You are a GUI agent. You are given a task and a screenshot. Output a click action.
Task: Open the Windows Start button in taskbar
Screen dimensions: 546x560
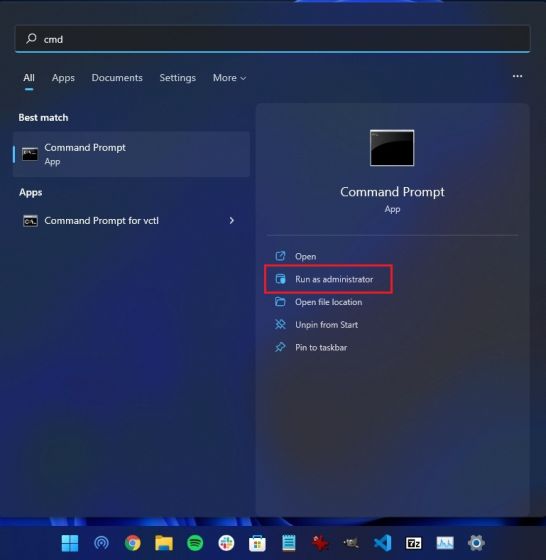coord(70,543)
